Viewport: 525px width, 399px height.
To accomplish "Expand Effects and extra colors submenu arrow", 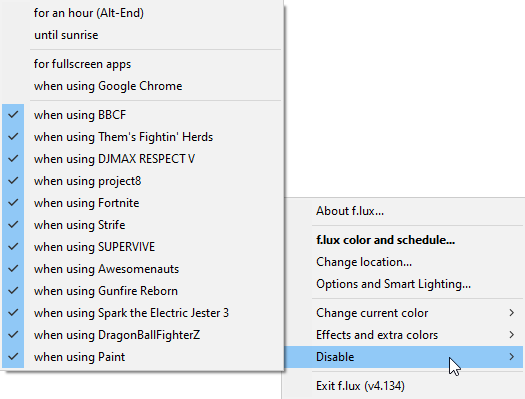I will click(x=511, y=335).
